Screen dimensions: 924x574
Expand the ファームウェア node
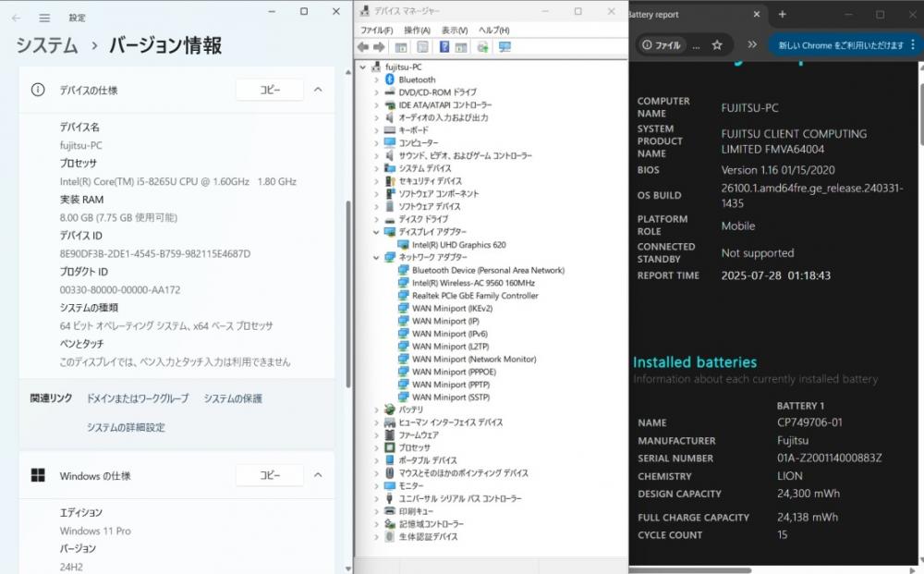coord(376,435)
